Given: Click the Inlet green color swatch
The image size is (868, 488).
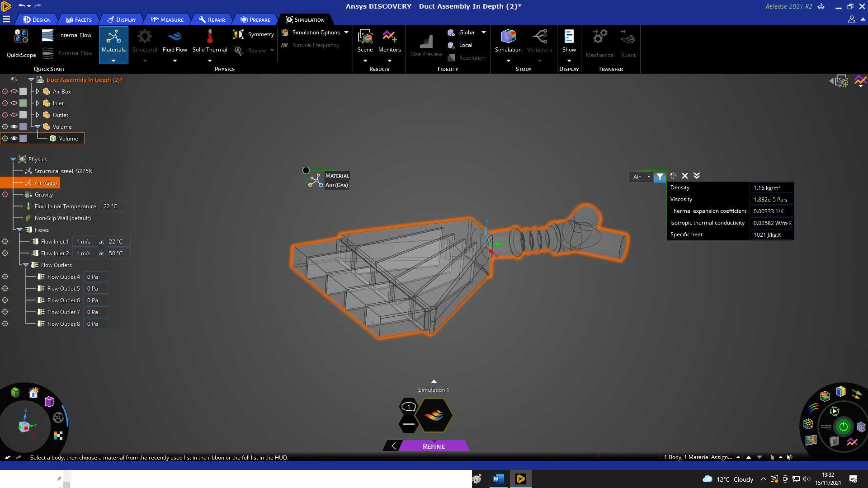Looking at the screenshot, I should click(23, 103).
